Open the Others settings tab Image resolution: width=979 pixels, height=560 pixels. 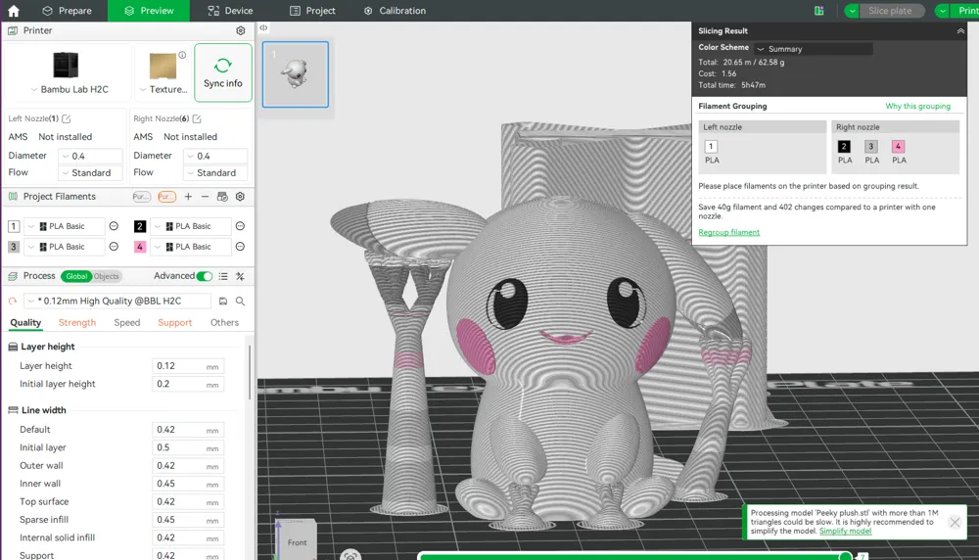224,323
